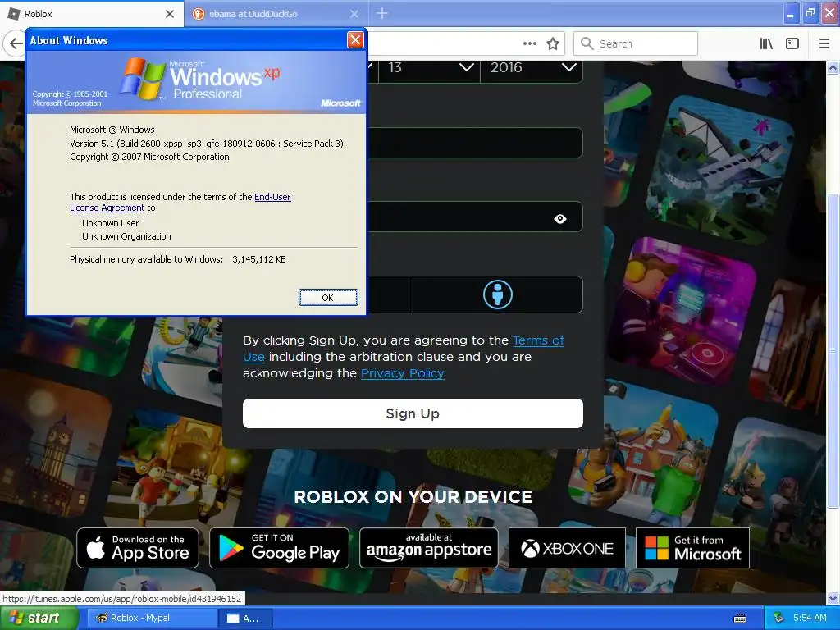Open a new tab with plus icon
840x630 pixels.
[382, 13]
